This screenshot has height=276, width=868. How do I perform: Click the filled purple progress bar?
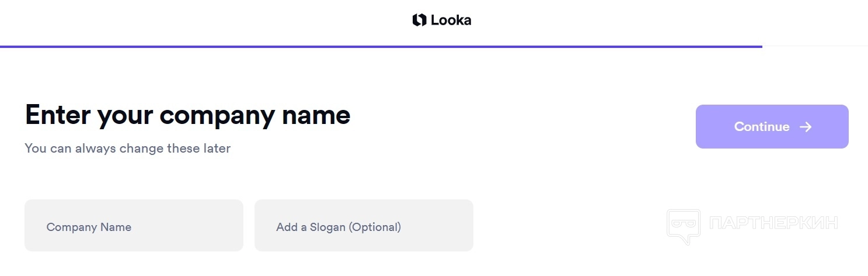pyautogui.click(x=379, y=46)
